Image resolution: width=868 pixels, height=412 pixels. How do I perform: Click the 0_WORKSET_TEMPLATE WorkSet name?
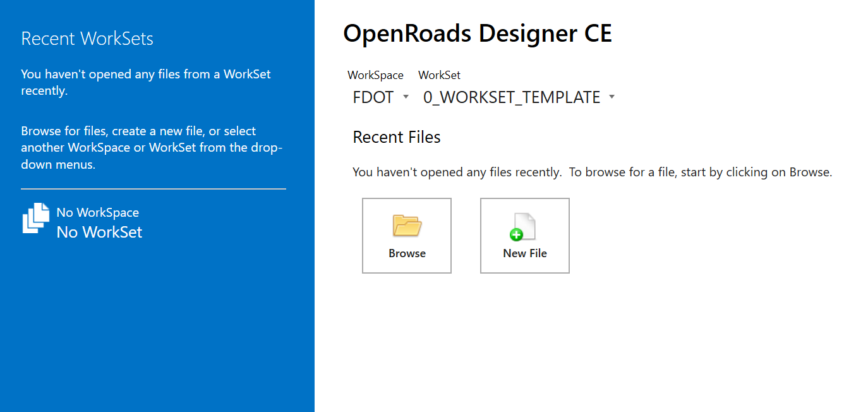[512, 97]
